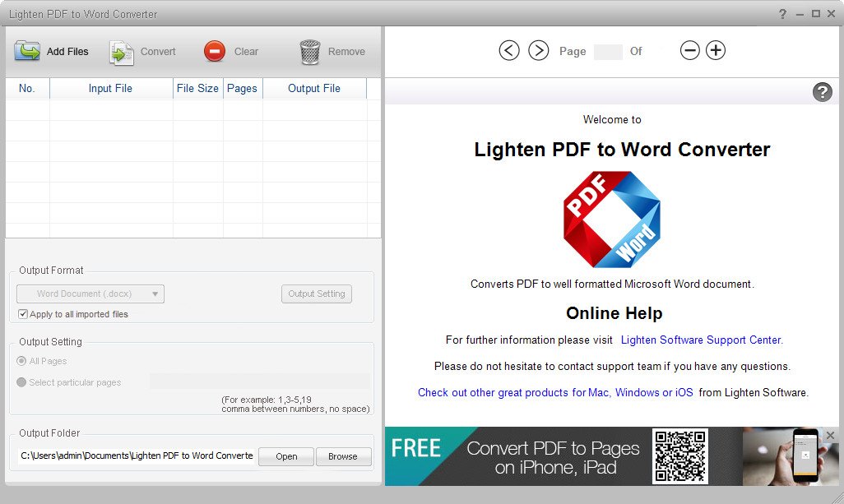This screenshot has height=504, width=844.
Task: Click the red Clear icon
Action: (215, 52)
